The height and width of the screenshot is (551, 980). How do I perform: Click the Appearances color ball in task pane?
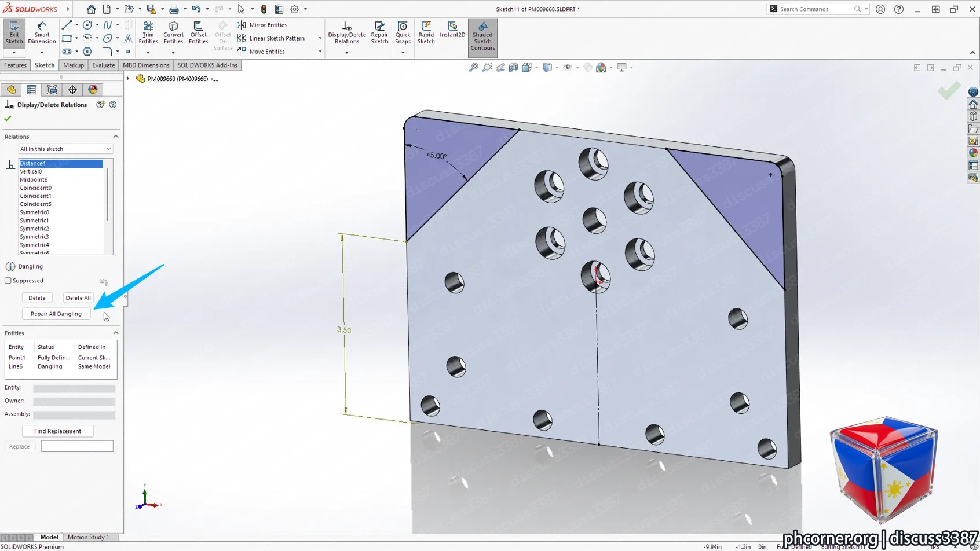coord(973,153)
